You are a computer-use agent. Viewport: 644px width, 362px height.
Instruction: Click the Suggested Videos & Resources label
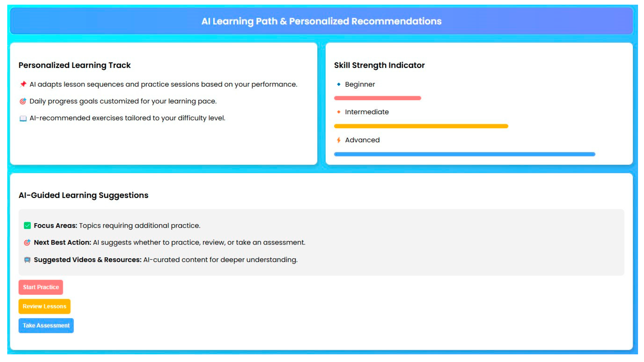pyautogui.click(x=88, y=260)
